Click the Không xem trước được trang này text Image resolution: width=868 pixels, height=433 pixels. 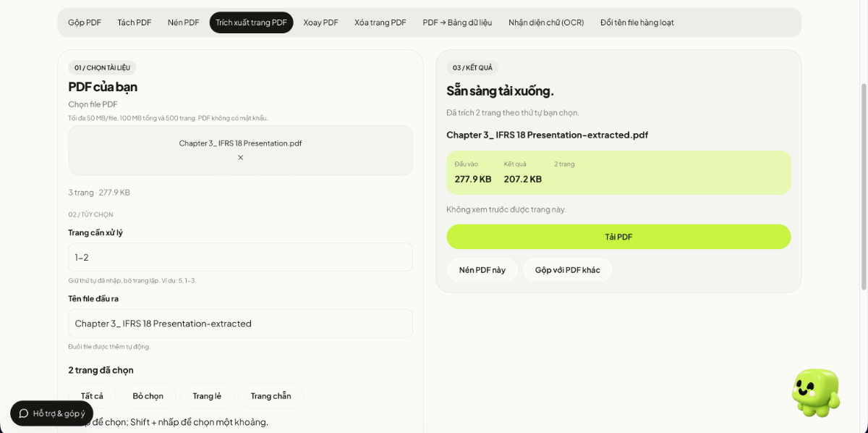(x=506, y=209)
